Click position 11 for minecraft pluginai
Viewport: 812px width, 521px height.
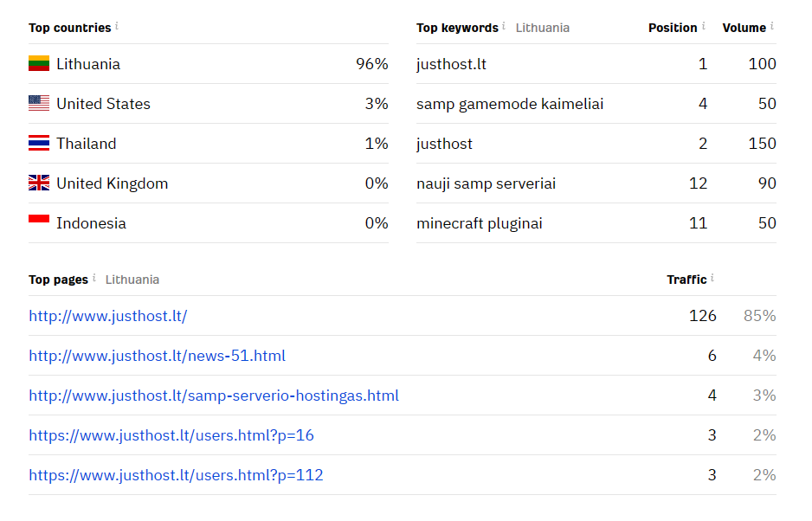click(x=698, y=224)
